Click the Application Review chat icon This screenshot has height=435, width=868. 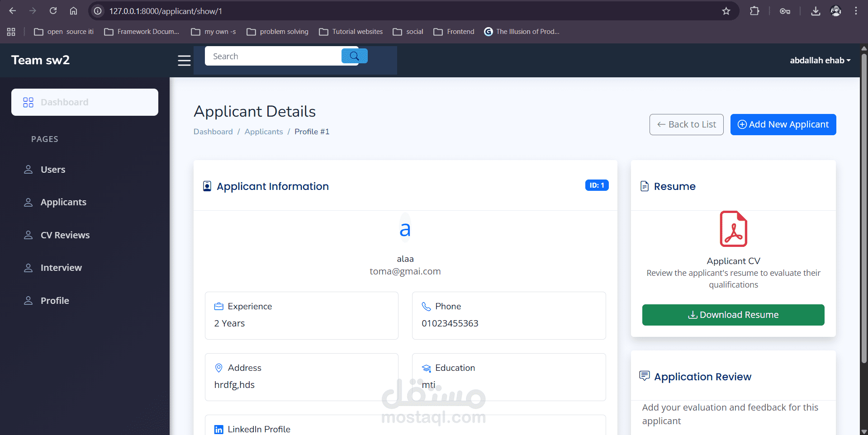click(645, 376)
